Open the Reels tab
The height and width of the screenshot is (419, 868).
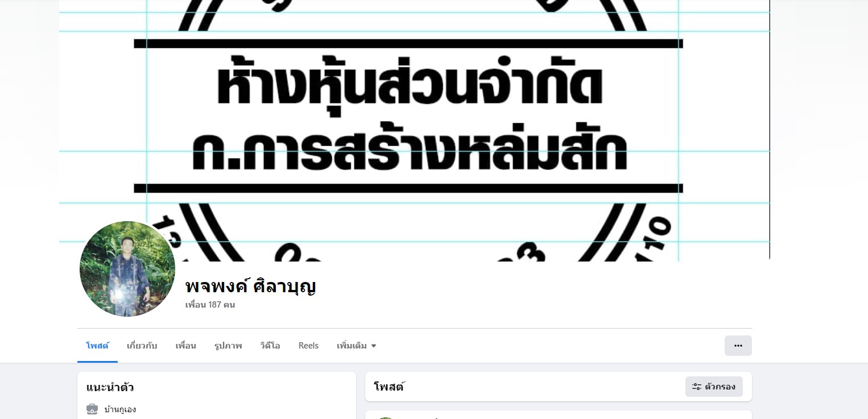308,346
